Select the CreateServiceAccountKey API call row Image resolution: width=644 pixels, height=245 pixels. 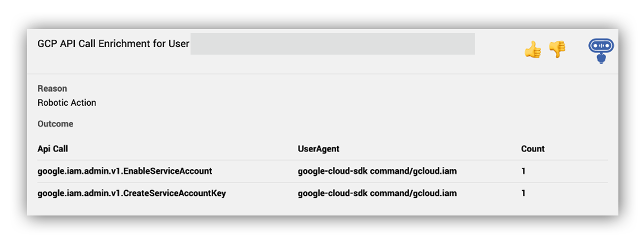point(322,193)
